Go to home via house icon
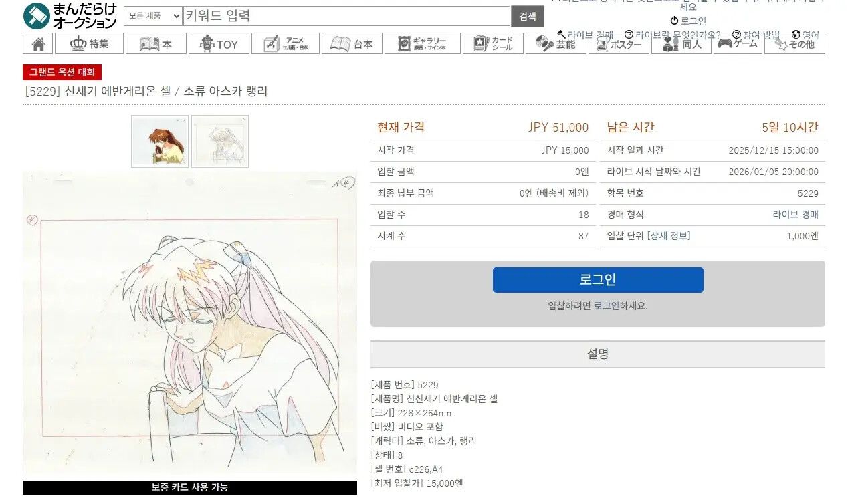Screen dimensions: 854x504 (x=38, y=43)
